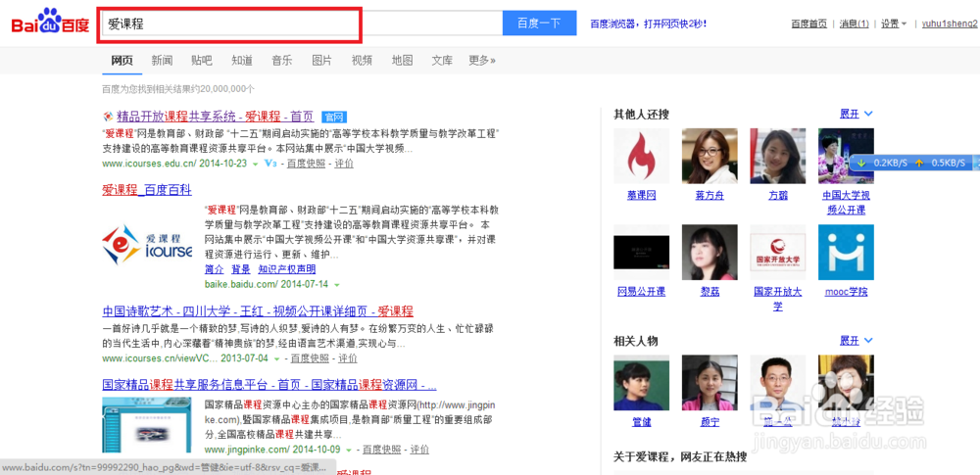This screenshot has height=475, width=980.
Task: Open the 管健 name link
Action: (x=641, y=422)
